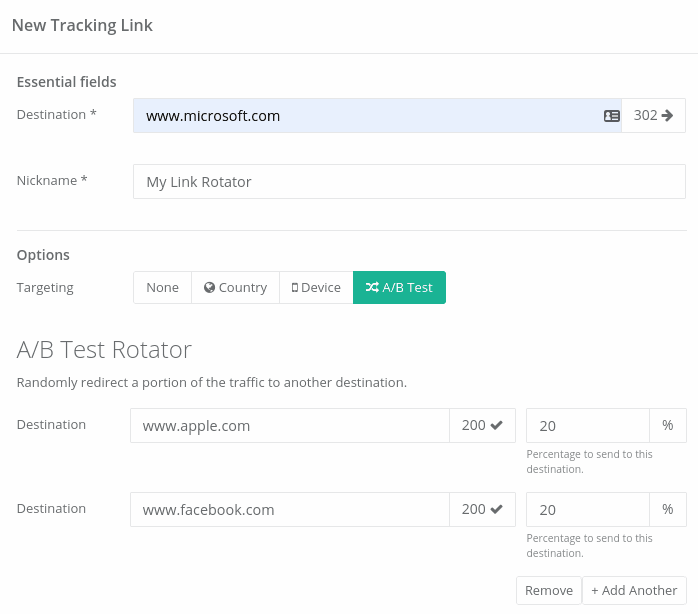Click the contact card icon in Destination field
Viewport: 698px width, 614px height.
(x=612, y=116)
